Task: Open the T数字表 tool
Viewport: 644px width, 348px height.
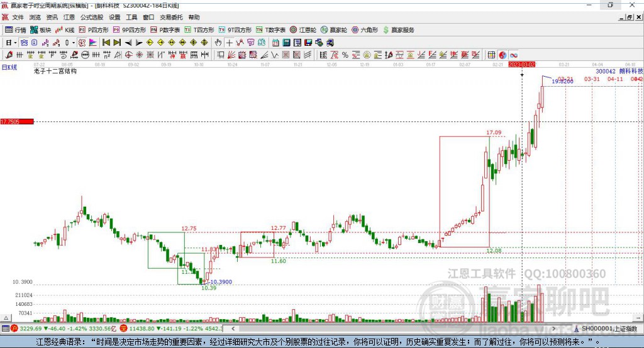Action: (x=270, y=30)
